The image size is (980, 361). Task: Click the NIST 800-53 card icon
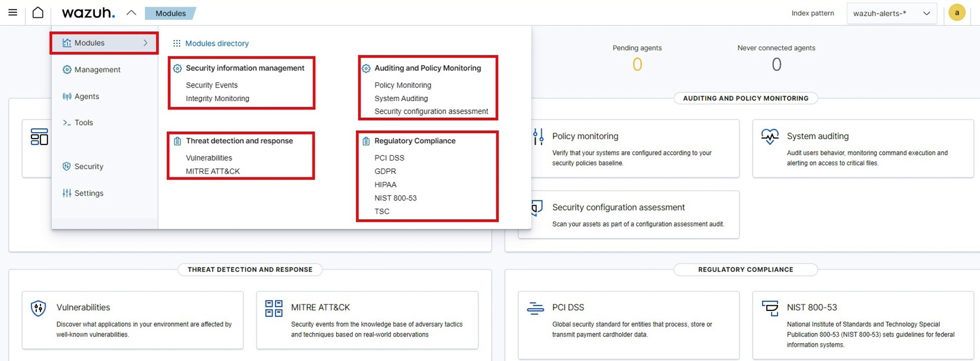point(770,308)
